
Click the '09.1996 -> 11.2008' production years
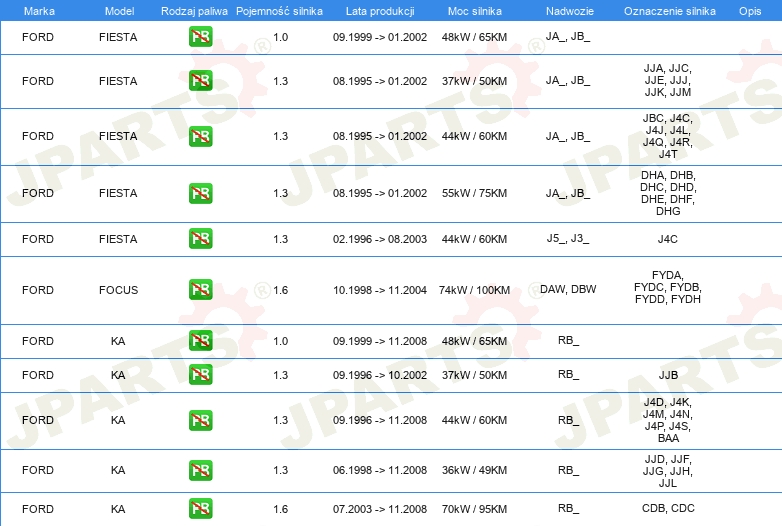pyautogui.click(x=380, y=420)
